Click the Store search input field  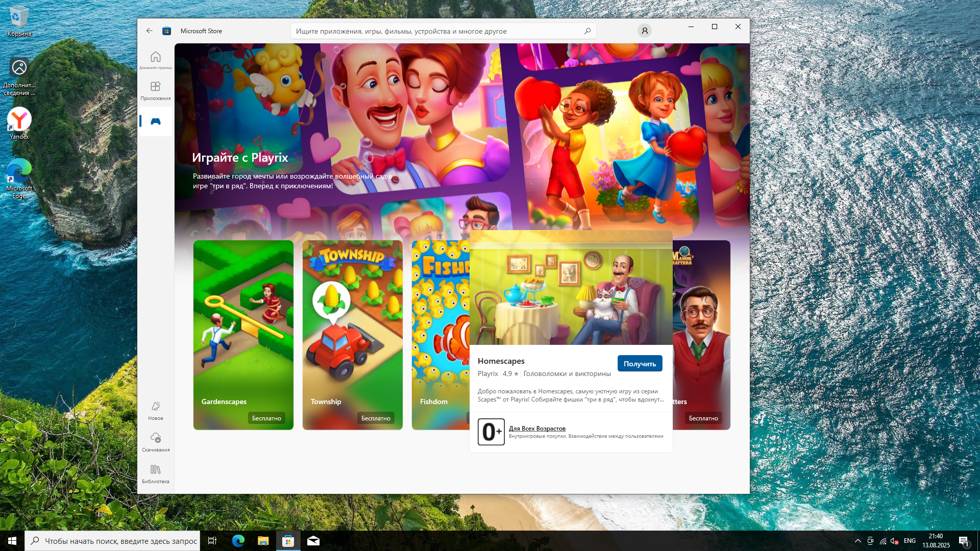click(x=439, y=31)
